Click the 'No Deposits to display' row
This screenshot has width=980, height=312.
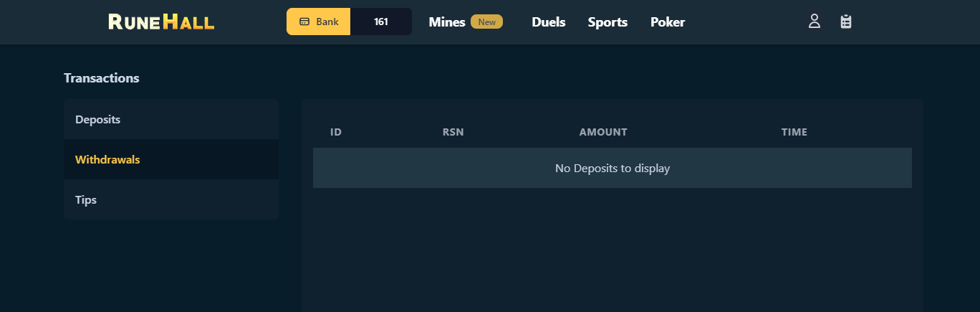pyautogui.click(x=612, y=169)
